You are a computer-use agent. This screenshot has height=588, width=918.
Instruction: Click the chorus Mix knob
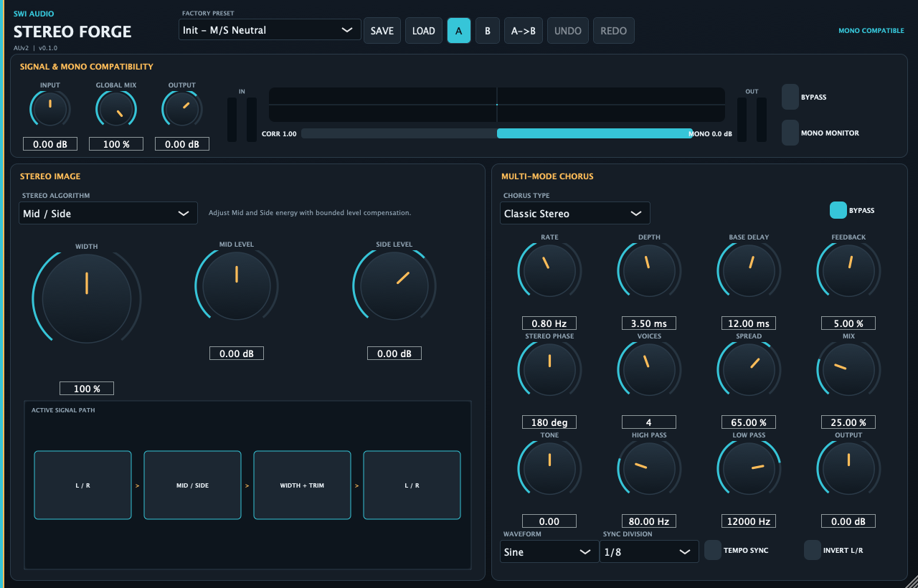tap(848, 369)
